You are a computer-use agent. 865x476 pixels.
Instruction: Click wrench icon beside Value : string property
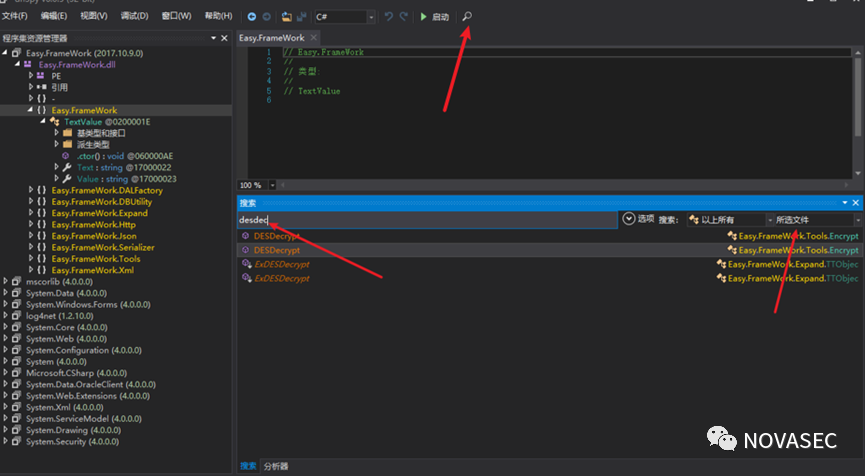point(67,179)
